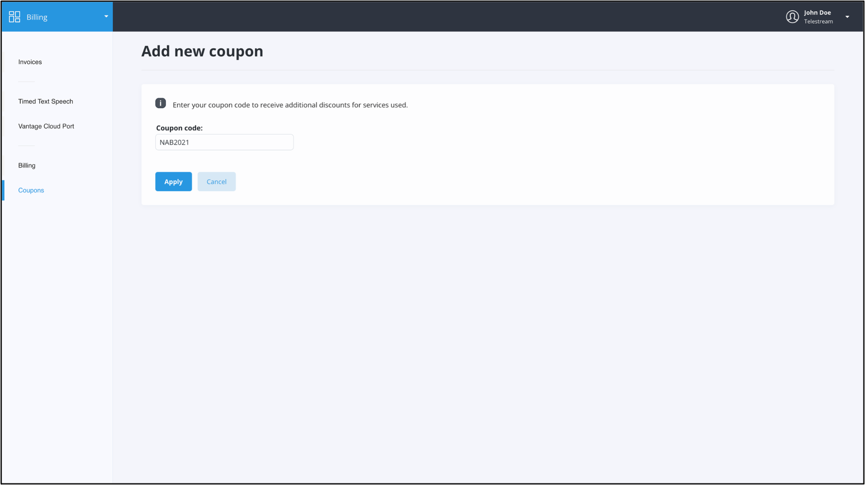Click the Add new coupon heading
The image size is (868, 488).
202,51
